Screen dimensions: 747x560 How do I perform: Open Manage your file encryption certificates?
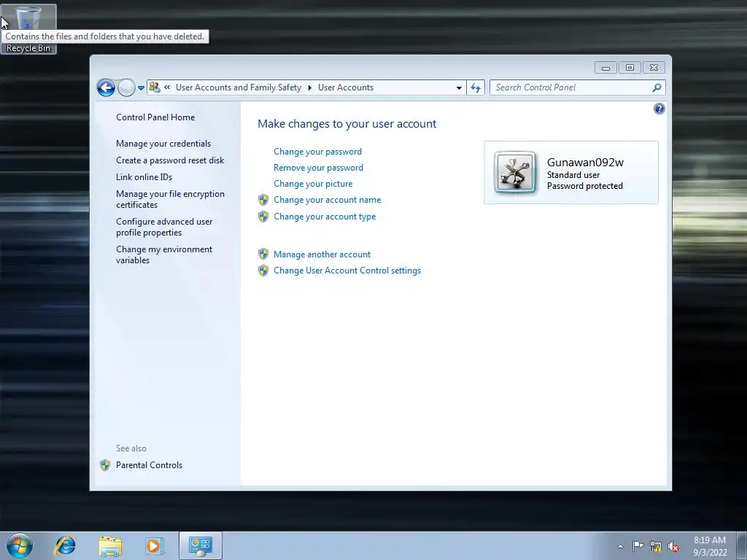[x=170, y=199]
